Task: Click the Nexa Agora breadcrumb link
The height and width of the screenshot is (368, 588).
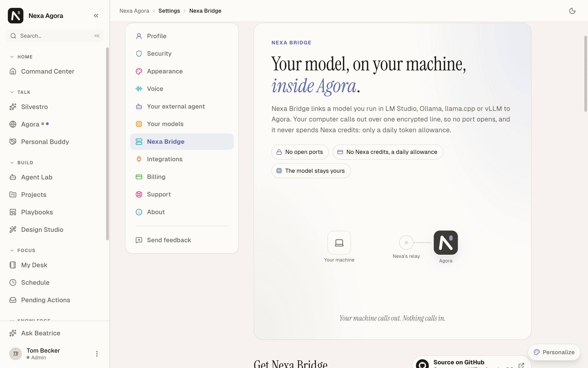Action: 134,11
